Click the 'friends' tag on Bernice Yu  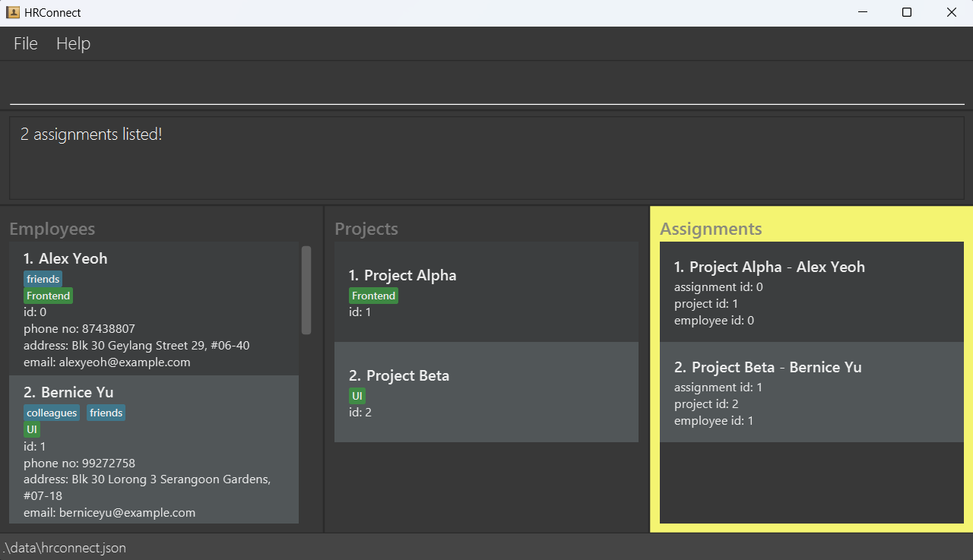pyautogui.click(x=106, y=413)
